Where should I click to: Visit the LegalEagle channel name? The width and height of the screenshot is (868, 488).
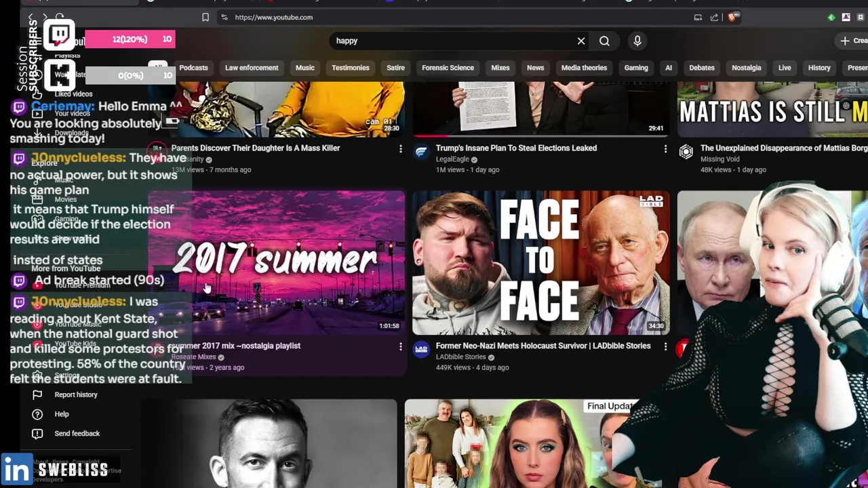click(x=452, y=159)
